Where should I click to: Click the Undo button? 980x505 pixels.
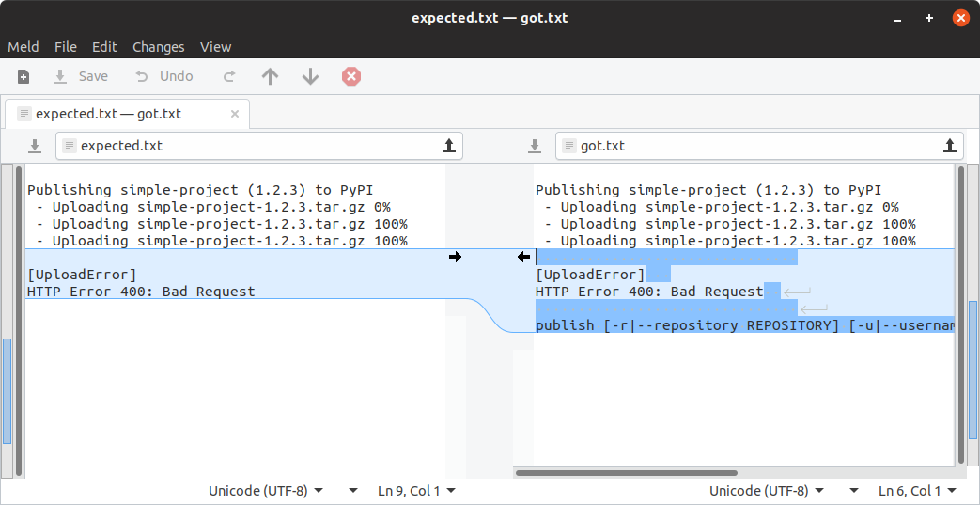point(164,76)
